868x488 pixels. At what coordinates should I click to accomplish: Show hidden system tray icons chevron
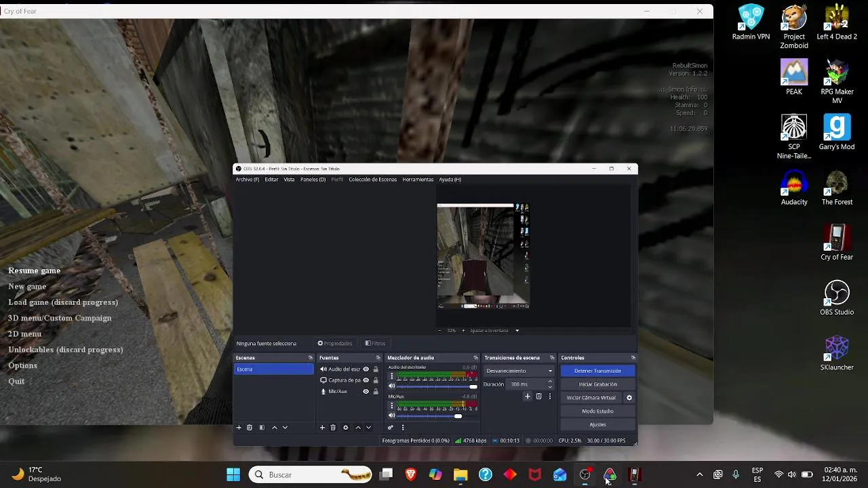700,475
